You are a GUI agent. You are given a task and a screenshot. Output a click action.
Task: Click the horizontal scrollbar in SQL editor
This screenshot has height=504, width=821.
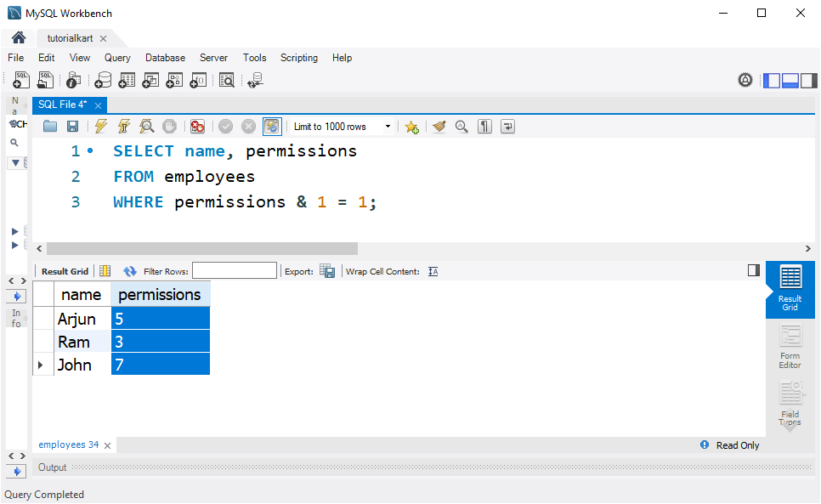(202, 248)
